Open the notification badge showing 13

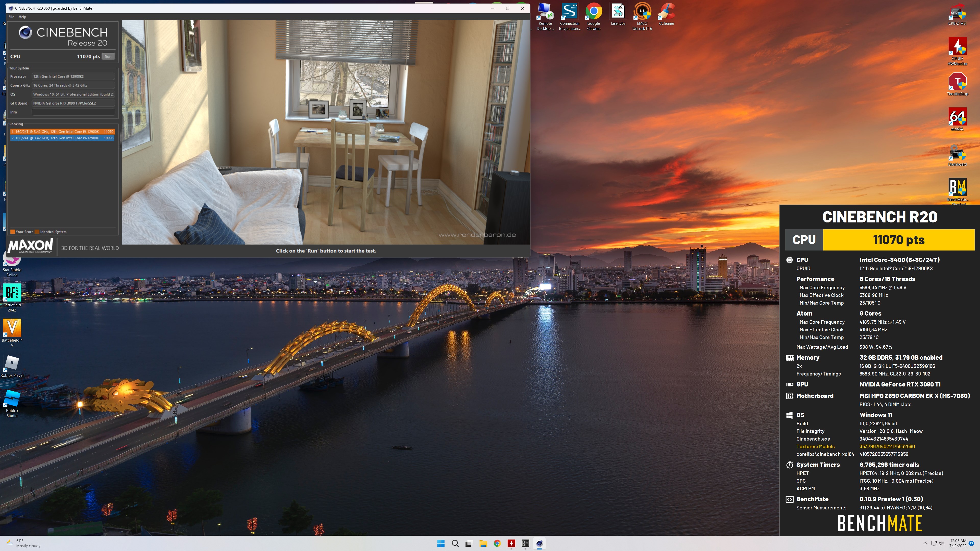coord(971,543)
